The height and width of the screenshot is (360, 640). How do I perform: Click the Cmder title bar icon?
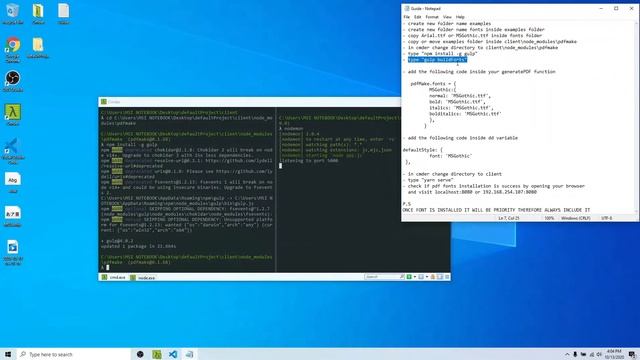104,102
